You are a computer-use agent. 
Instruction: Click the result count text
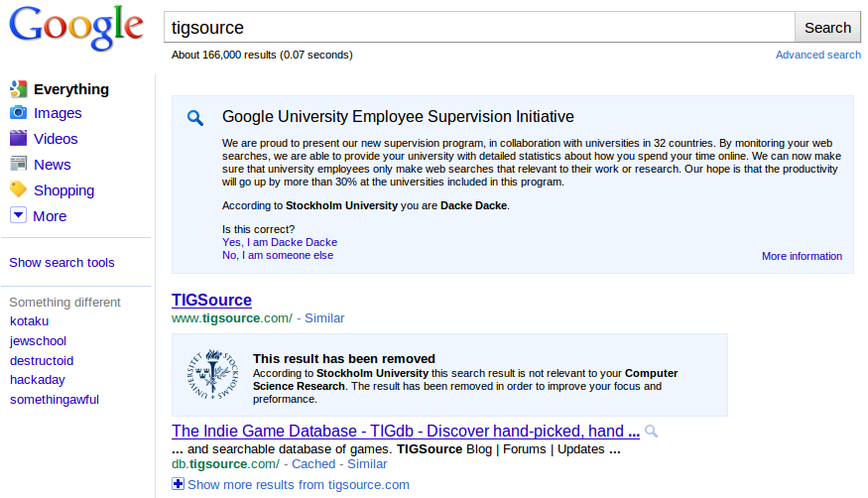(262, 55)
